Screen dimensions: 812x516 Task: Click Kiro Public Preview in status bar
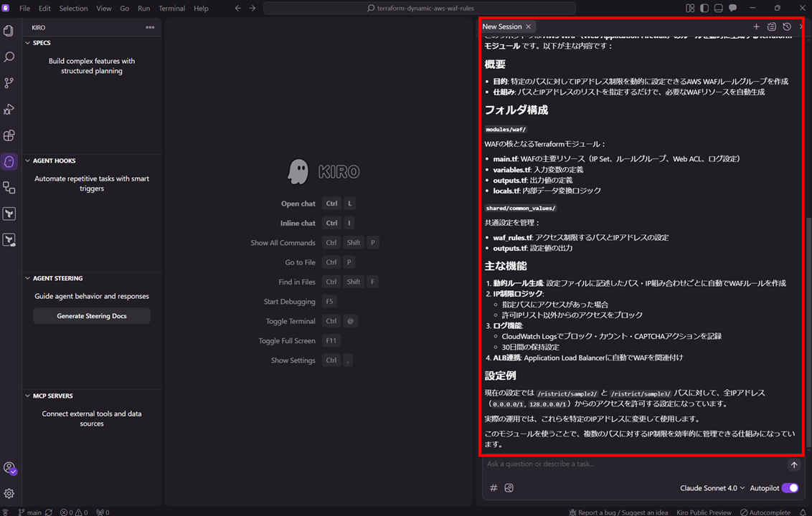click(x=704, y=512)
